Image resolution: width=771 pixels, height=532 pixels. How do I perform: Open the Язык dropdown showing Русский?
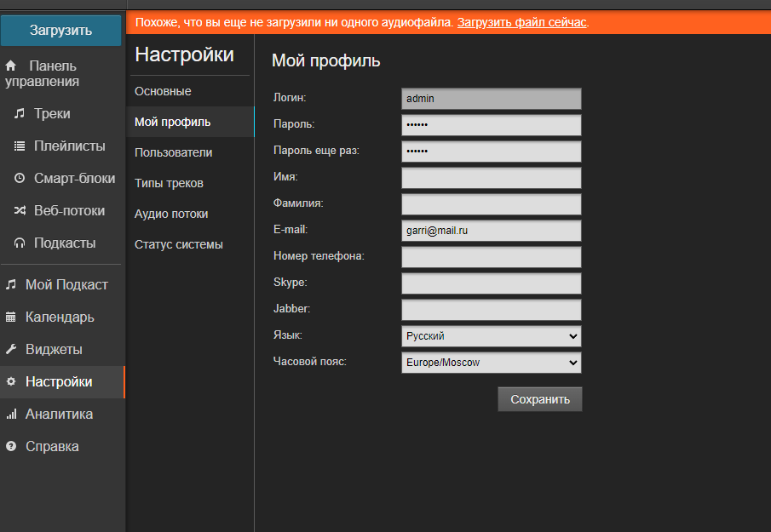pyautogui.click(x=492, y=336)
